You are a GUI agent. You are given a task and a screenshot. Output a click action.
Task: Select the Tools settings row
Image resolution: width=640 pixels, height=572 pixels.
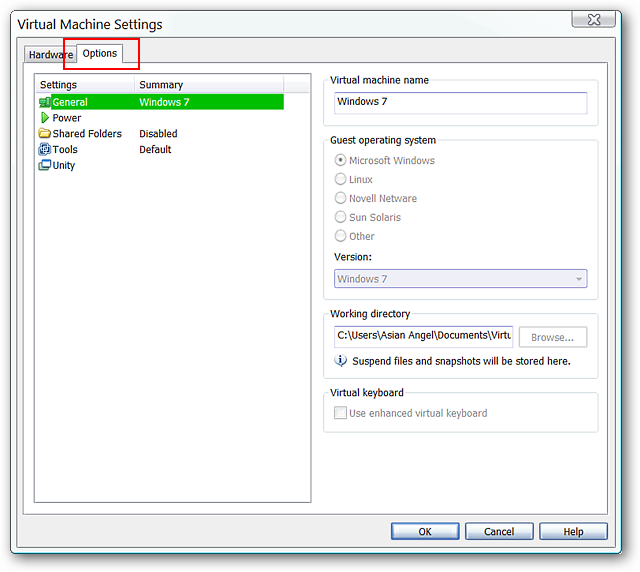click(161, 149)
